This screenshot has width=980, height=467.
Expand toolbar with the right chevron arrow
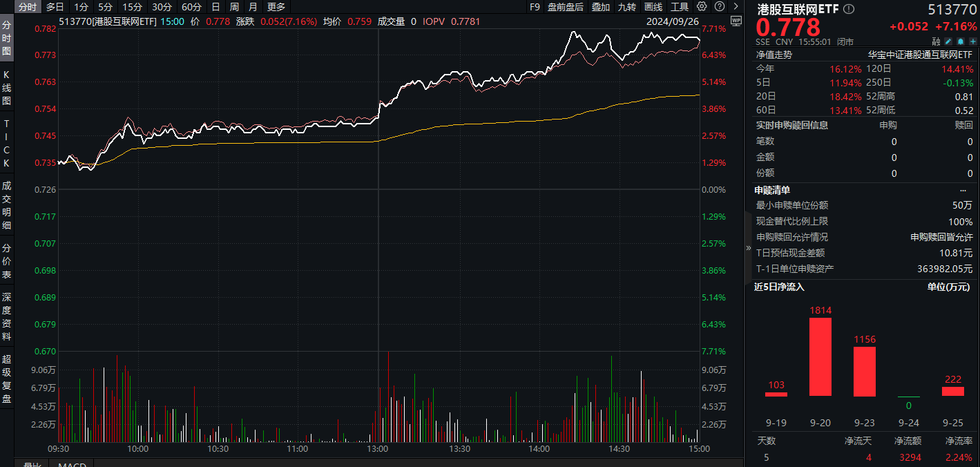tap(736, 7)
